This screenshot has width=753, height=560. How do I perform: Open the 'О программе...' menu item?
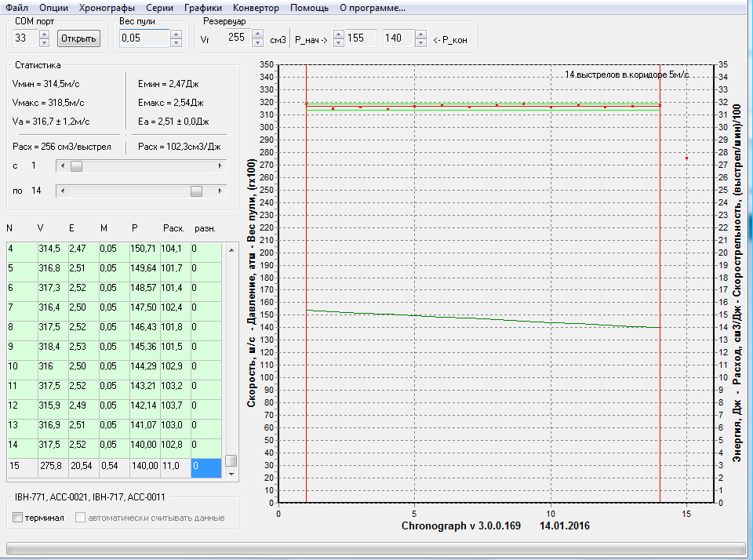(372, 8)
